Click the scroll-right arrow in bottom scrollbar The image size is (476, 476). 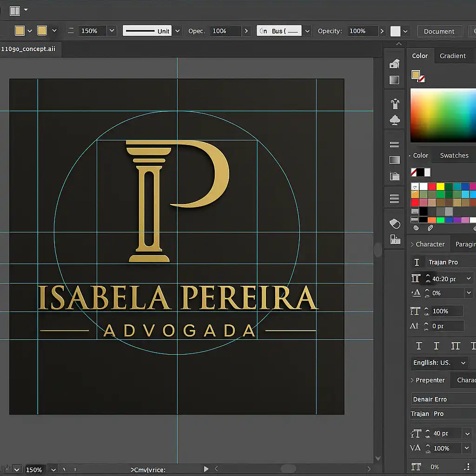coord(369,469)
